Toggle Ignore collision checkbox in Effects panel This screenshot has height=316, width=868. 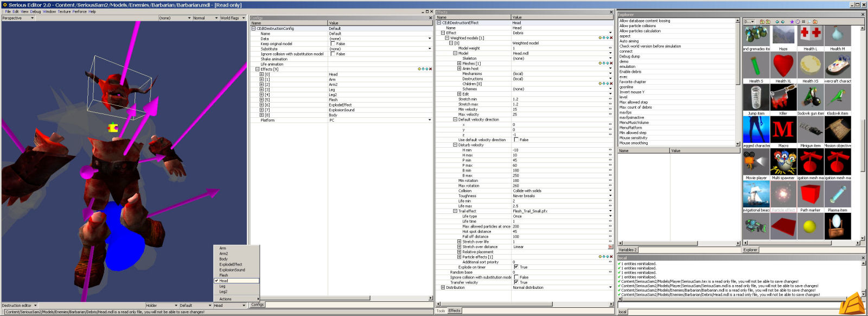pos(516,277)
